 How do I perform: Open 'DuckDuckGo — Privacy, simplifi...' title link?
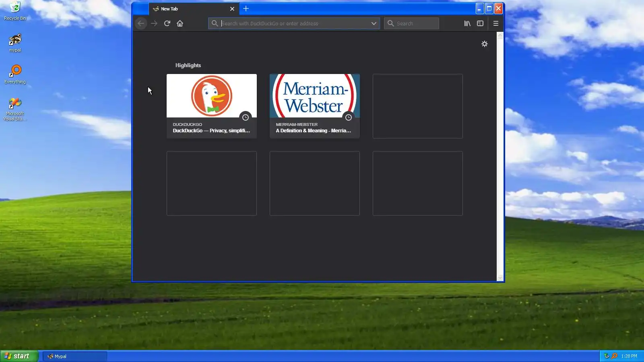tap(211, 131)
